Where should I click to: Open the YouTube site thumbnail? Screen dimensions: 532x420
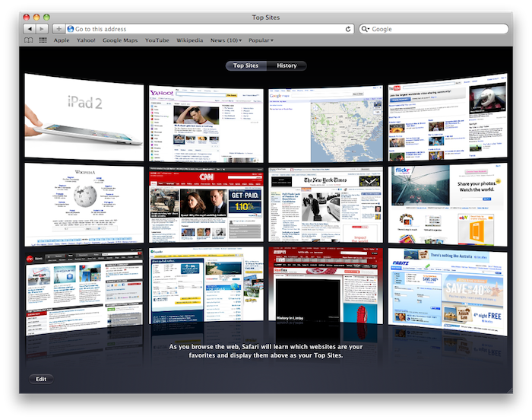[x=448, y=117]
